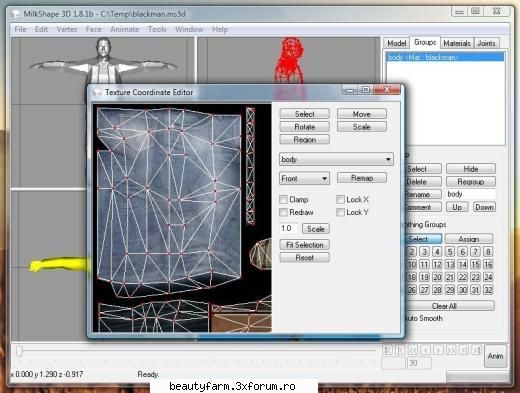Select smoothing group 32
Screen dimensions: 520x393
coord(488,290)
